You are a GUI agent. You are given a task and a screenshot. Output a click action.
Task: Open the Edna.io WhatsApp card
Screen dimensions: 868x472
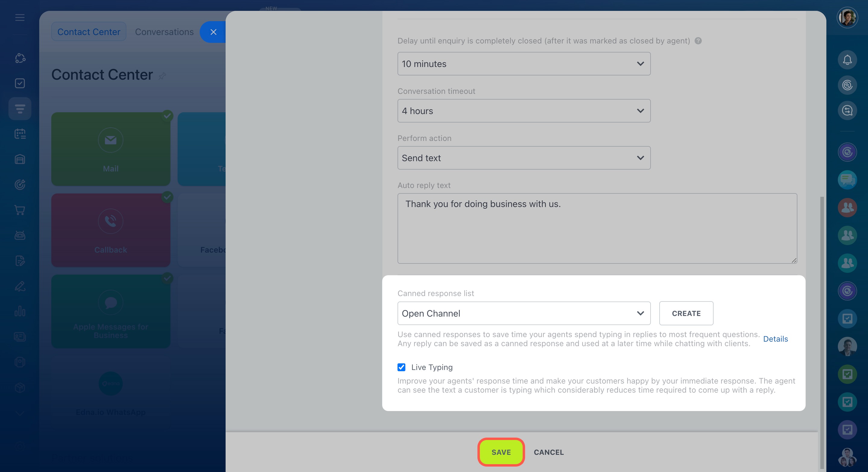tap(110, 393)
